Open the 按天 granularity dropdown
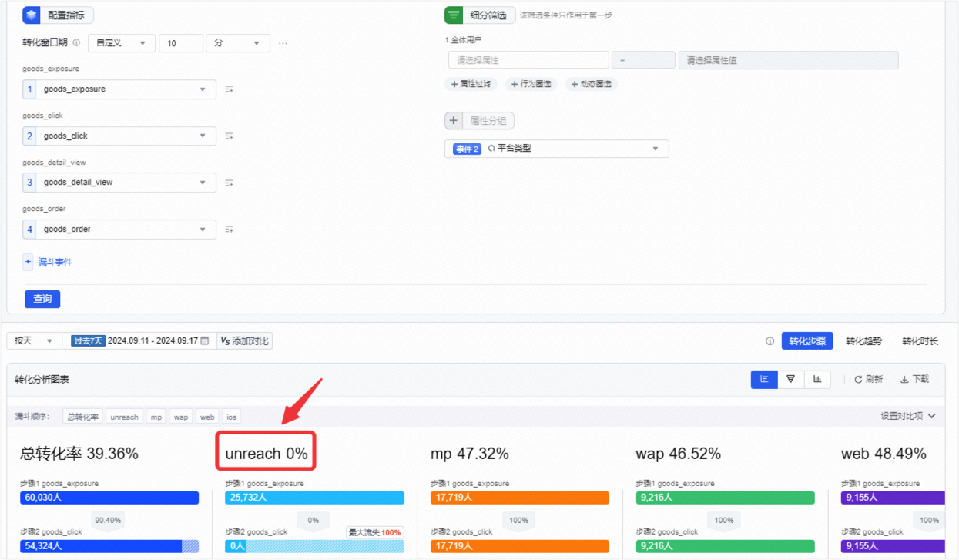The image size is (959, 560). tap(33, 340)
